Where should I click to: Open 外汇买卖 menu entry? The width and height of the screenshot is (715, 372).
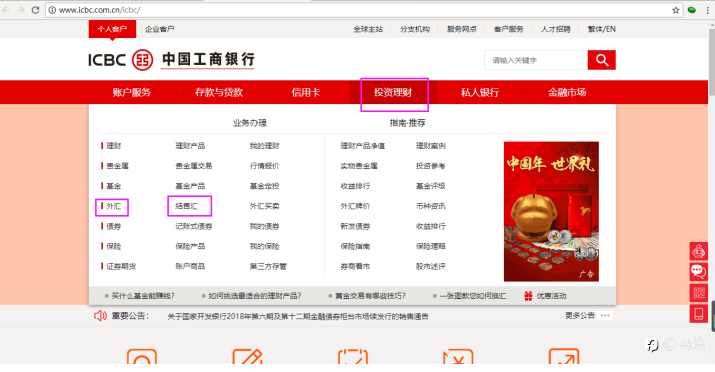tap(264, 206)
